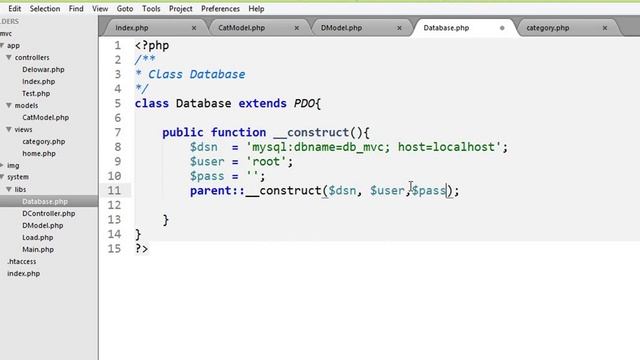The width and height of the screenshot is (640, 360).
Task: Collapse the controllers folder
Action: click(9, 58)
